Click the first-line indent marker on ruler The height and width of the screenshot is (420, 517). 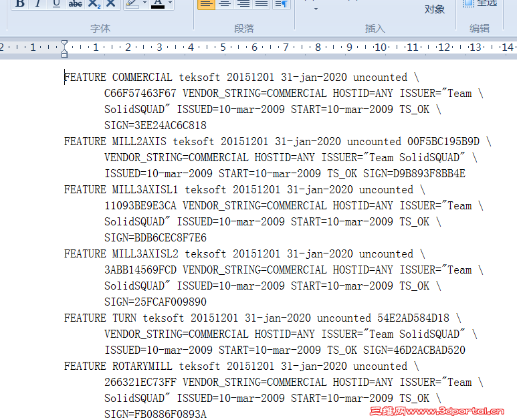coord(65,43)
